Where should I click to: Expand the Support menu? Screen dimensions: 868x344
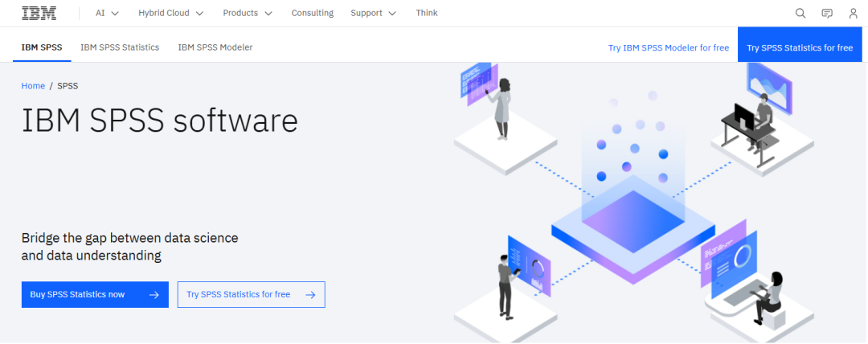point(373,14)
